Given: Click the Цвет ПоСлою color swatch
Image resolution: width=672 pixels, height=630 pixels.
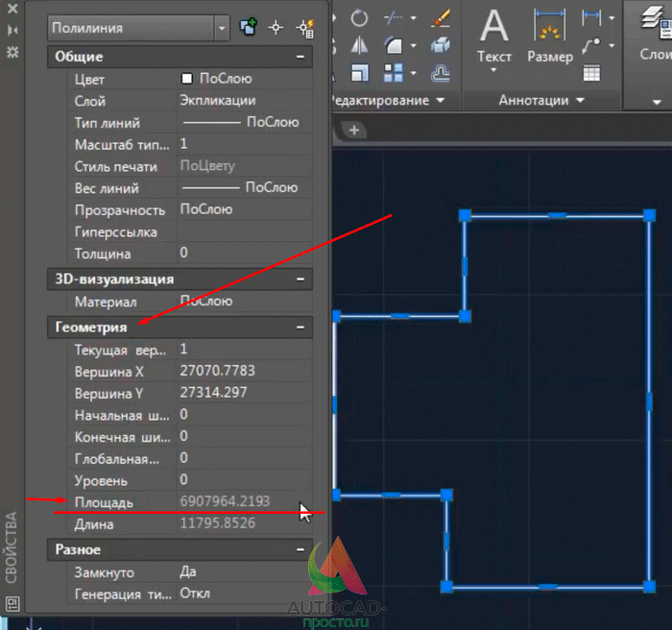Looking at the screenshot, I should coord(187,79).
